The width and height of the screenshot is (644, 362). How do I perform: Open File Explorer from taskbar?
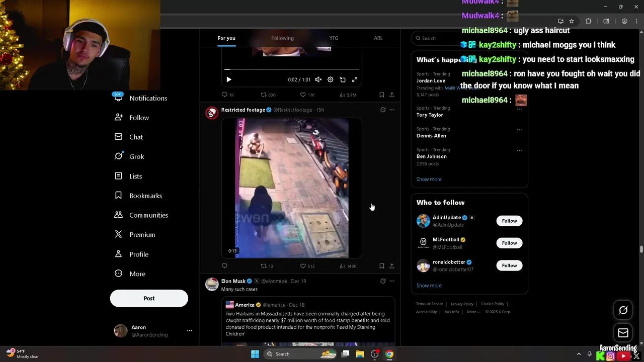tap(360, 354)
